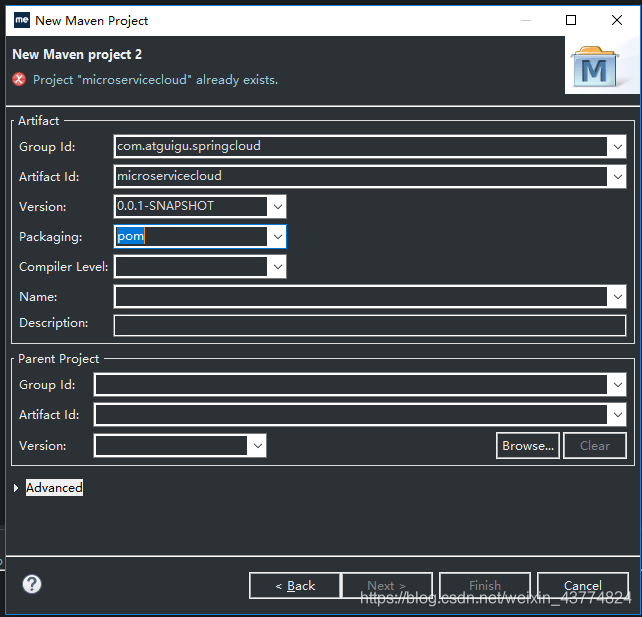Open Parent Project Artifact Id dropdown arrow
Screen dimensions: 642x617
(617, 415)
